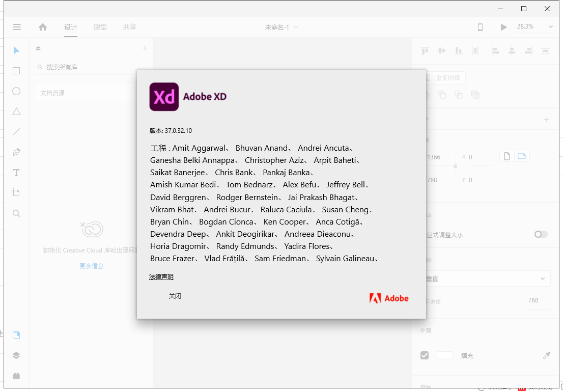
Task: Select the Zoom magnifier tool
Action: 16,213
